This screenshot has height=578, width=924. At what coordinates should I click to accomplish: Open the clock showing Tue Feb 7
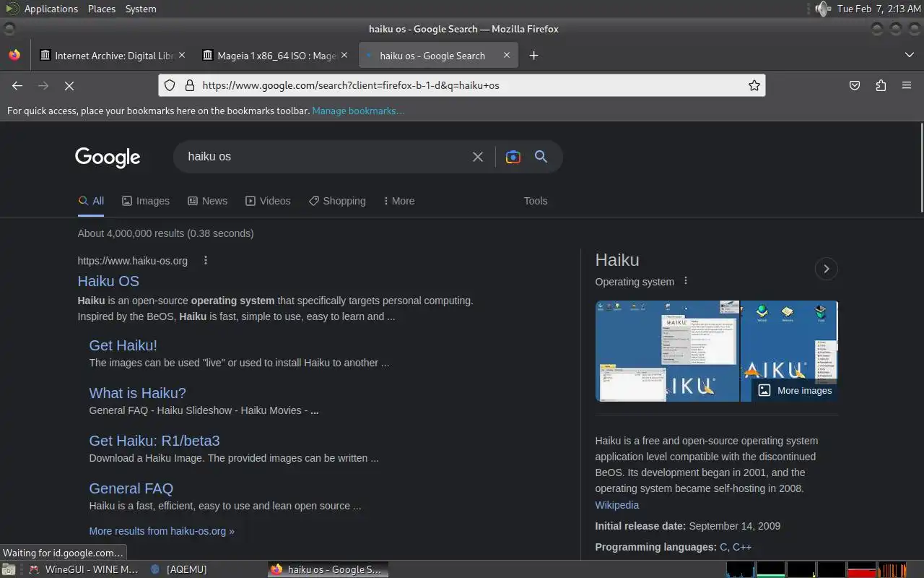(x=879, y=9)
